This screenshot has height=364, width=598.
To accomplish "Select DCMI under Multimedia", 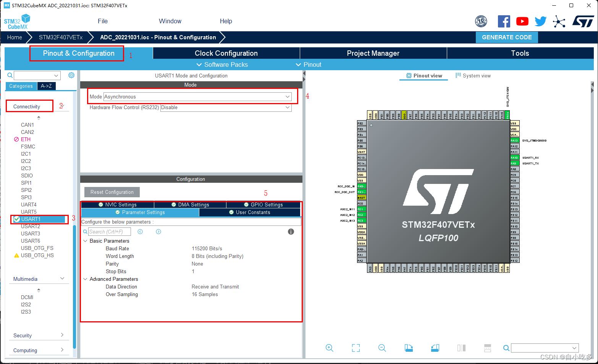I will (x=27, y=297).
